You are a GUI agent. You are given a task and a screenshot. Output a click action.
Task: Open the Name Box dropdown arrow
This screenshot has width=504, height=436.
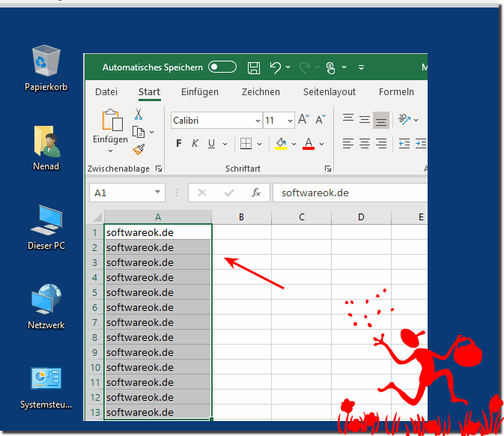[x=157, y=192]
